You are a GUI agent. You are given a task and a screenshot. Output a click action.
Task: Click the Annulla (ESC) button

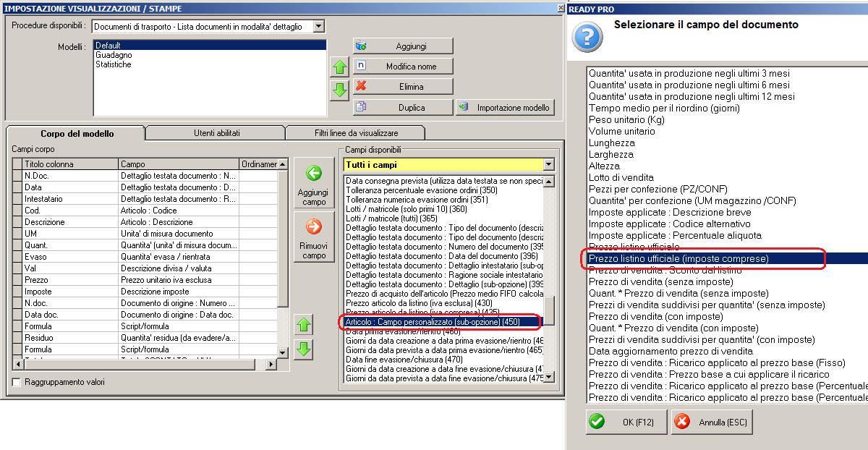pos(712,422)
